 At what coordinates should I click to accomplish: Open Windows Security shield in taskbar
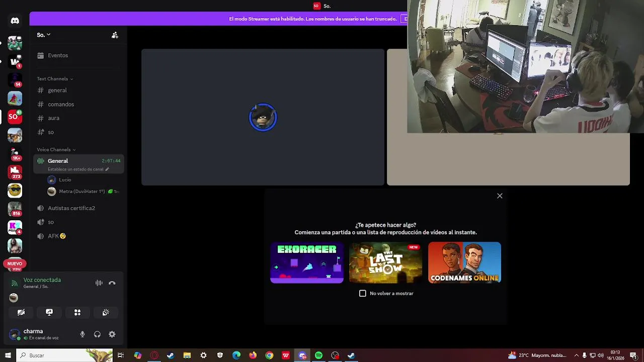220,355
